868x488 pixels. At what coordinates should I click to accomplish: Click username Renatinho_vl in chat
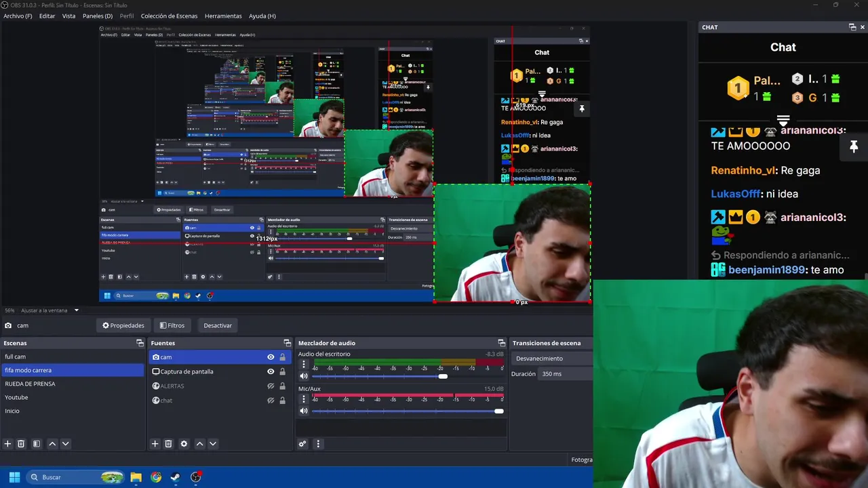point(743,171)
